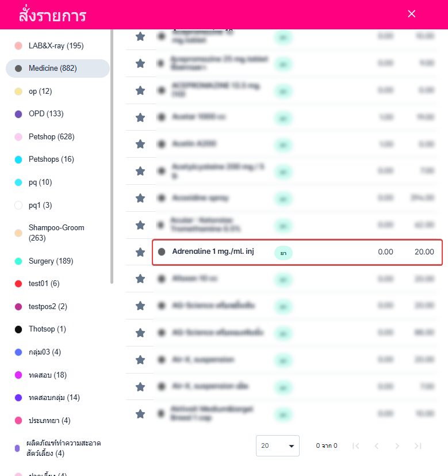Click the green ยา tag on Adrenaline
Viewport: 448px width, 476px height.
tap(284, 252)
